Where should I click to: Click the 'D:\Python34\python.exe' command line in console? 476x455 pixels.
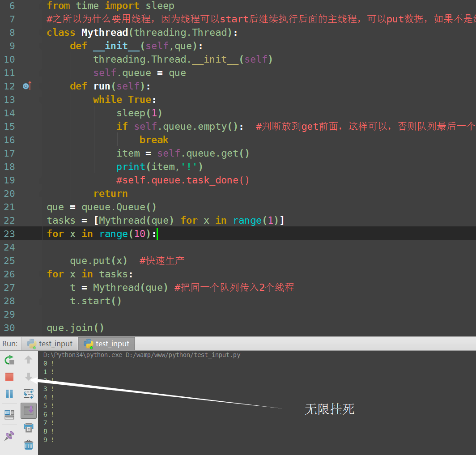[x=142, y=355]
